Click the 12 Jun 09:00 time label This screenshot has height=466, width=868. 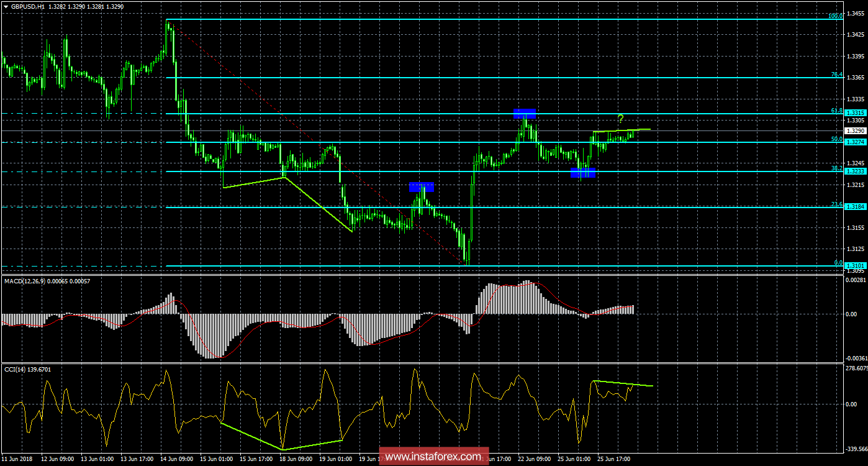coord(58,459)
